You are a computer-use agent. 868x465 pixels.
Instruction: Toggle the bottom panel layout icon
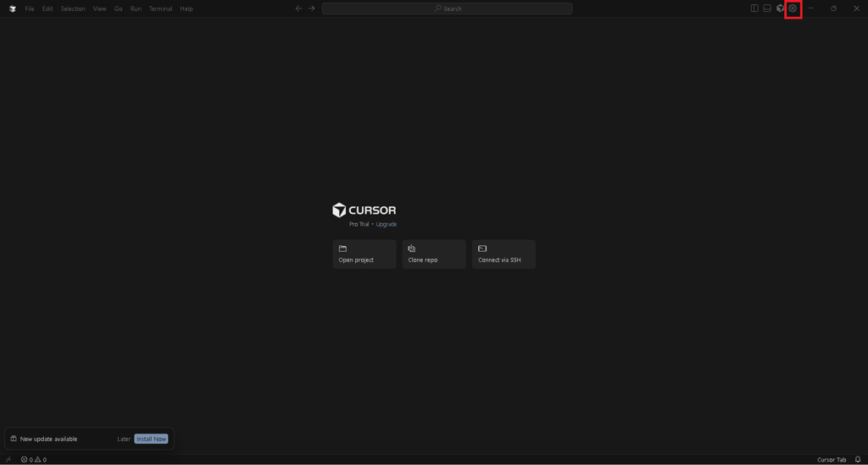point(767,8)
